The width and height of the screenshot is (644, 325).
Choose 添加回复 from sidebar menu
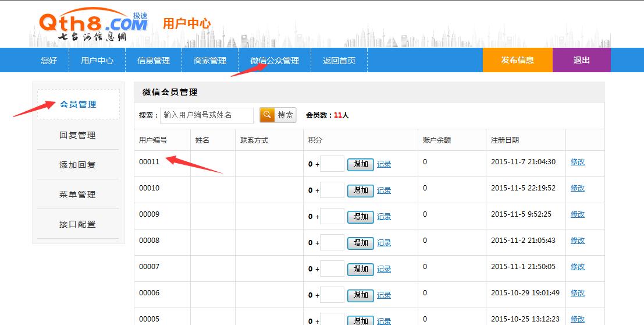pos(77,165)
